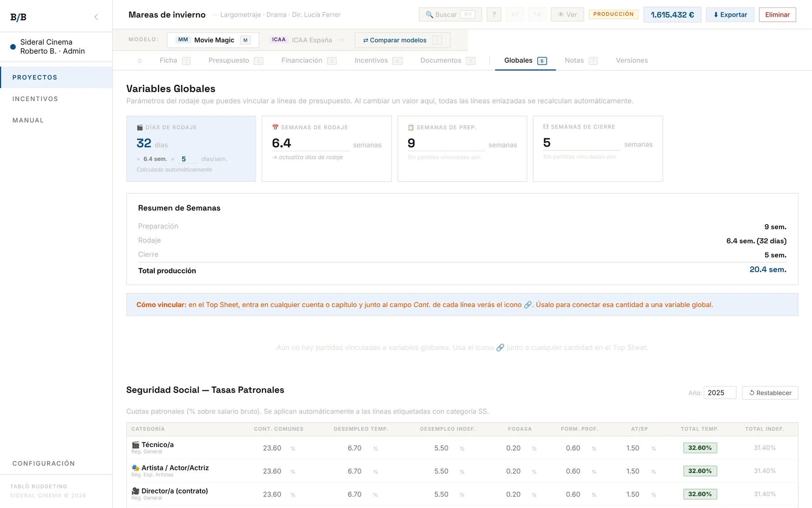This screenshot has width=812, height=508.
Task: Click the masks icon next to Artista / Actor/Actriz
Action: pyautogui.click(x=135, y=468)
